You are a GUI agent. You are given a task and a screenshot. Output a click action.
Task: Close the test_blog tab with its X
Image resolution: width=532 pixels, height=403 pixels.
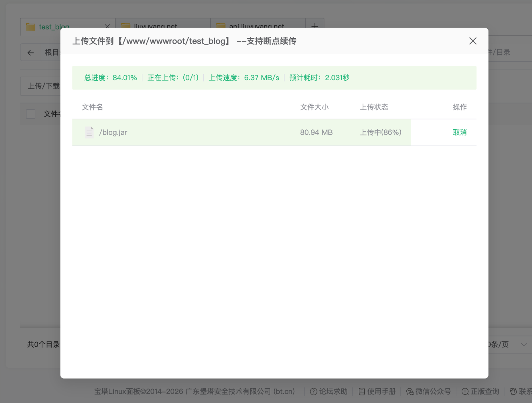[x=107, y=26]
